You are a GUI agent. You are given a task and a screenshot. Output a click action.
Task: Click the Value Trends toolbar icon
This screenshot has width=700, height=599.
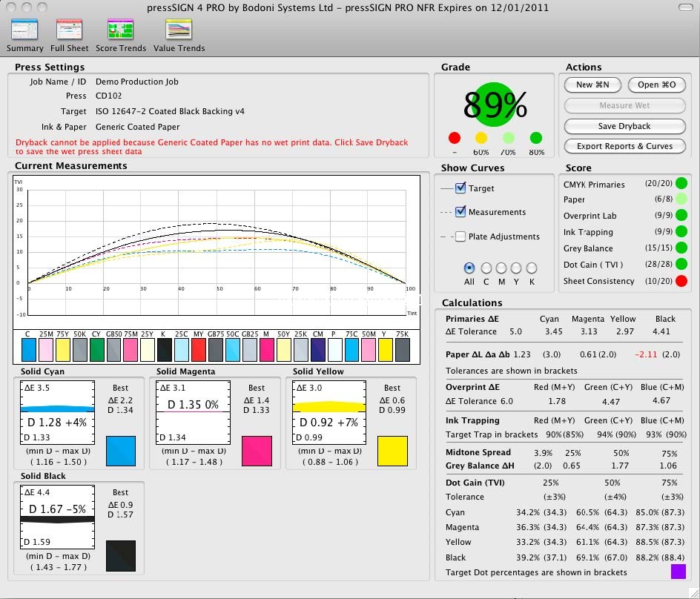click(179, 30)
